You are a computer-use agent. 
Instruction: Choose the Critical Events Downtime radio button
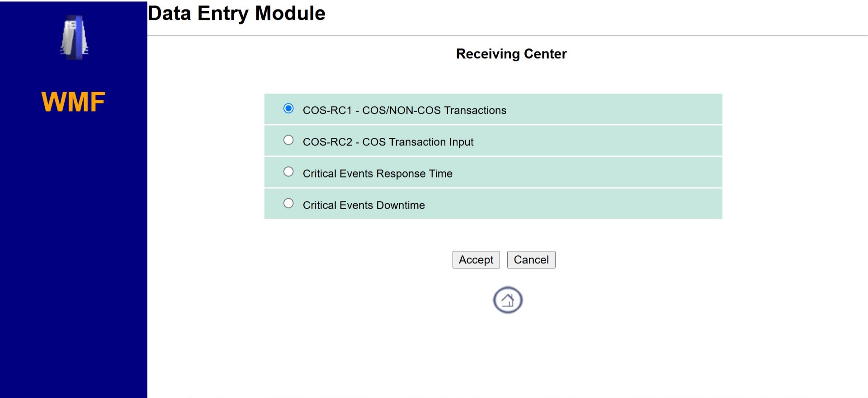click(x=288, y=203)
